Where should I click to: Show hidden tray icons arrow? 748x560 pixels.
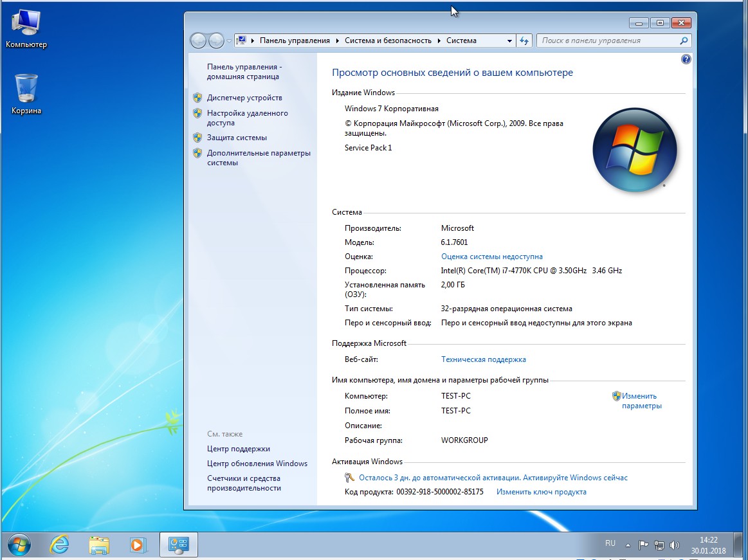tap(628, 545)
